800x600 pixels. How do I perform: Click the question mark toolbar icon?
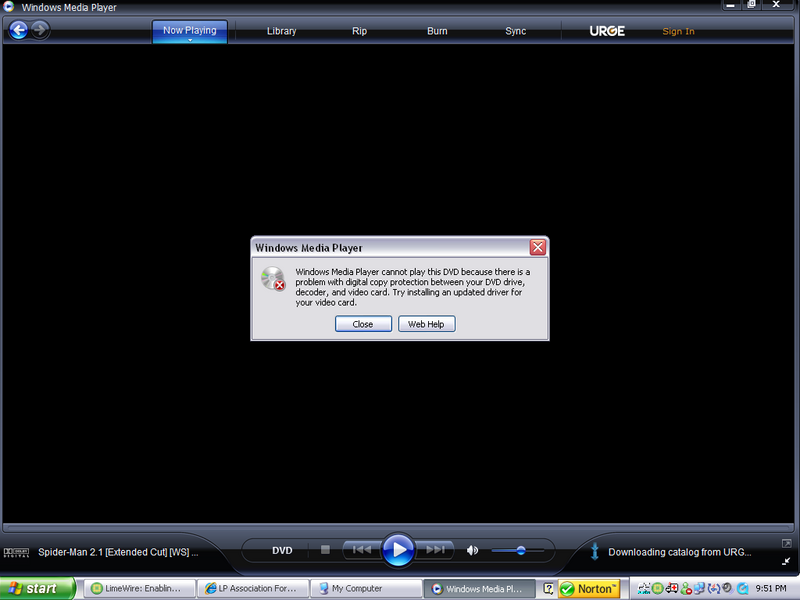tap(548, 589)
